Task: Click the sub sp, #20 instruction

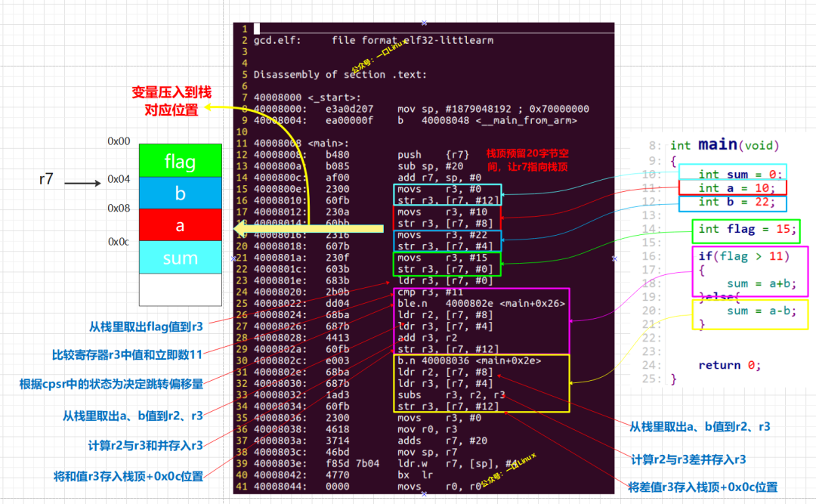Action: pos(430,166)
